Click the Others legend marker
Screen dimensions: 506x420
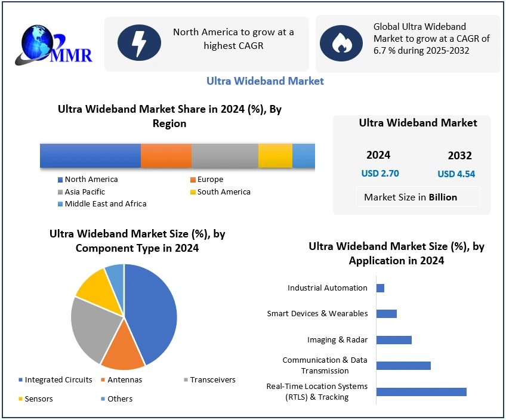[103, 399]
